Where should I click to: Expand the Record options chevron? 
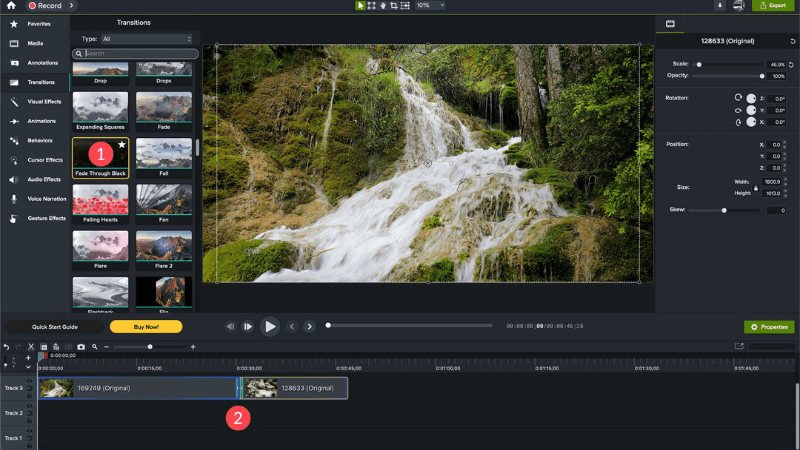click(x=71, y=6)
